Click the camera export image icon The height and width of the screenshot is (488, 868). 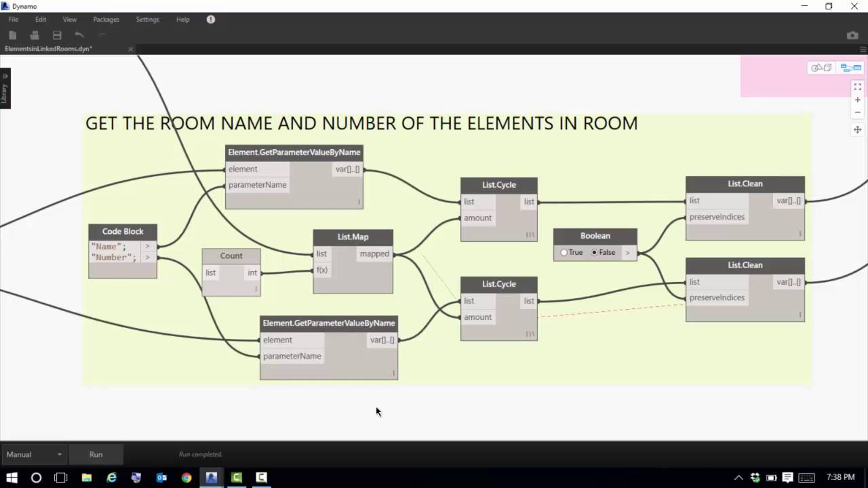[852, 35]
